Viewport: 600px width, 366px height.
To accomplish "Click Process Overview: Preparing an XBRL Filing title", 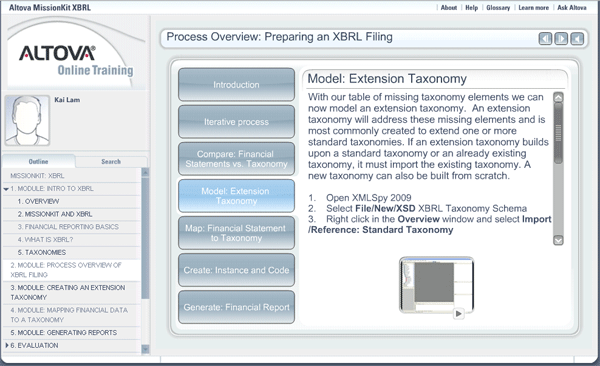I will [x=279, y=37].
